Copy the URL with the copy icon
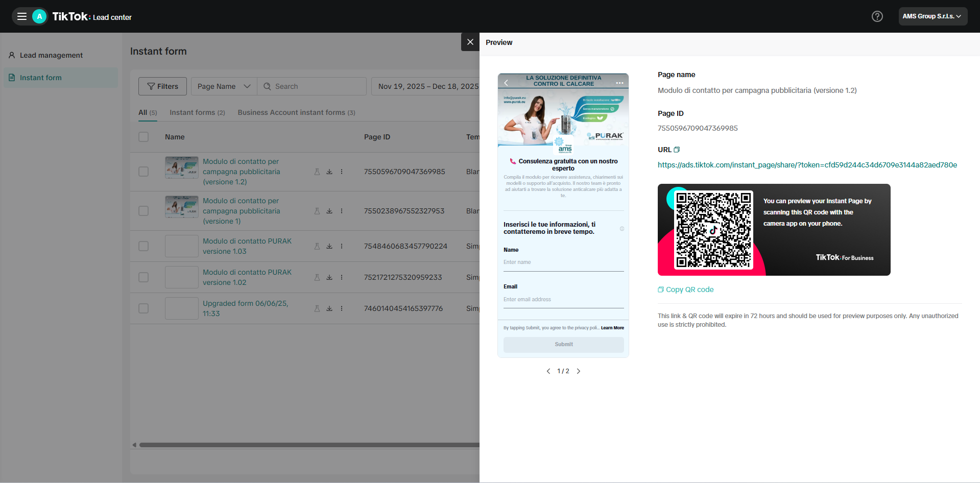Viewport: 980px width, 483px height. (x=677, y=150)
